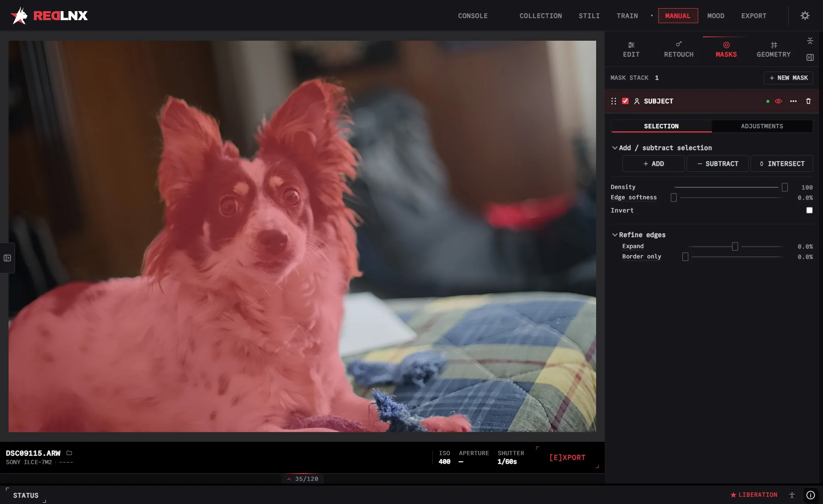Open the Mood section
This screenshot has width=823, height=504.
pos(715,16)
